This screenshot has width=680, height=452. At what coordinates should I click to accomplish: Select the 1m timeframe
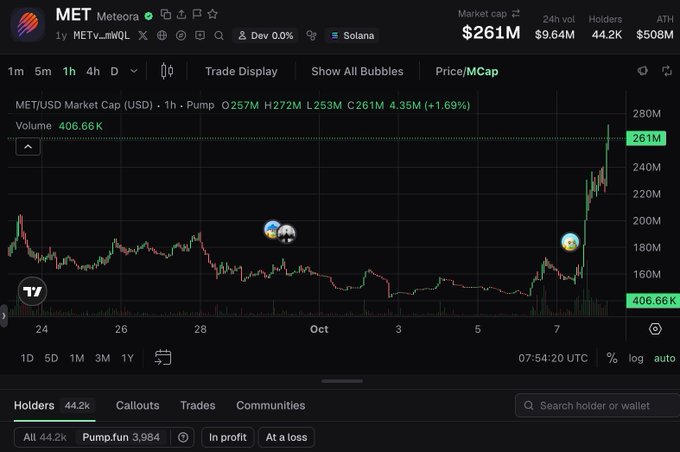click(x=16, y=71)
